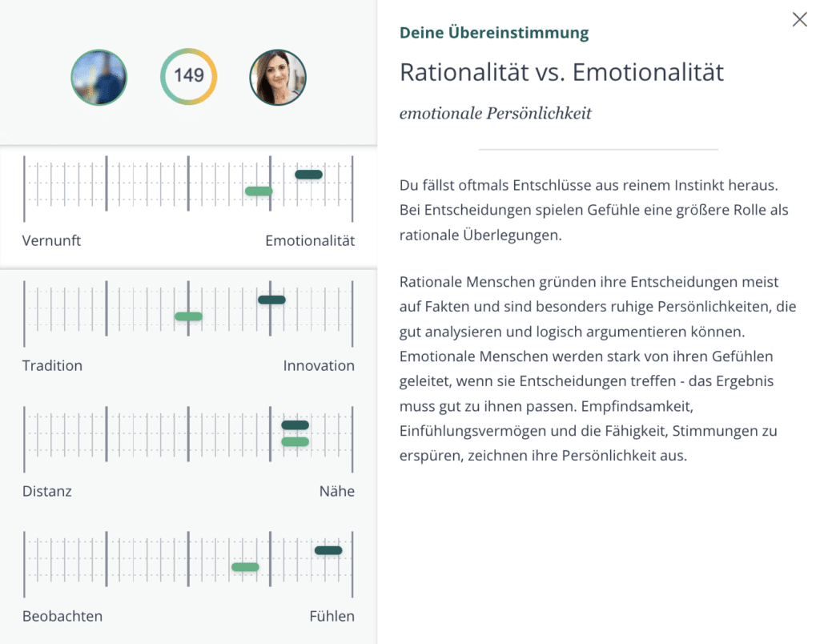
Task: Click the 149 matching score circle
Action: (x=189, y=76)
